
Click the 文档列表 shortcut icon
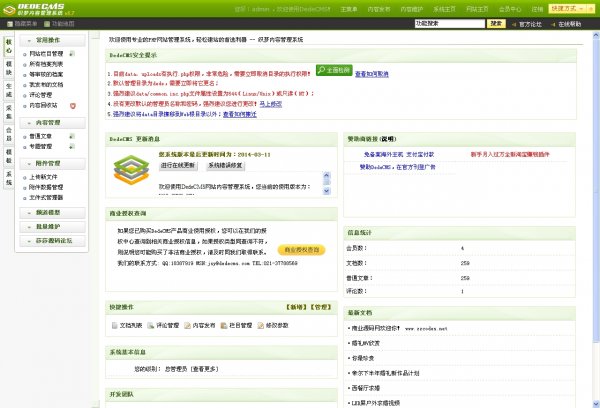pos(114,325)
